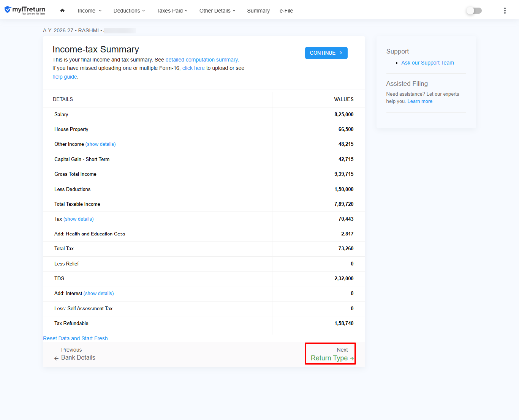Select Gross Total Income value 9,39,715
This screenshot has width=519, height=420.
[x=344, y=174]
